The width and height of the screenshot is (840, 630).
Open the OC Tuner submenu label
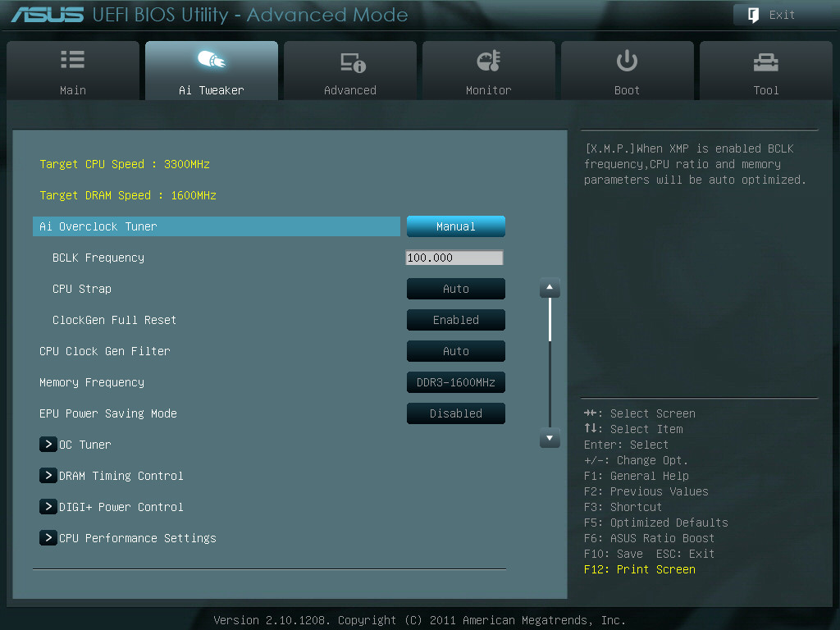coord(85,445)
